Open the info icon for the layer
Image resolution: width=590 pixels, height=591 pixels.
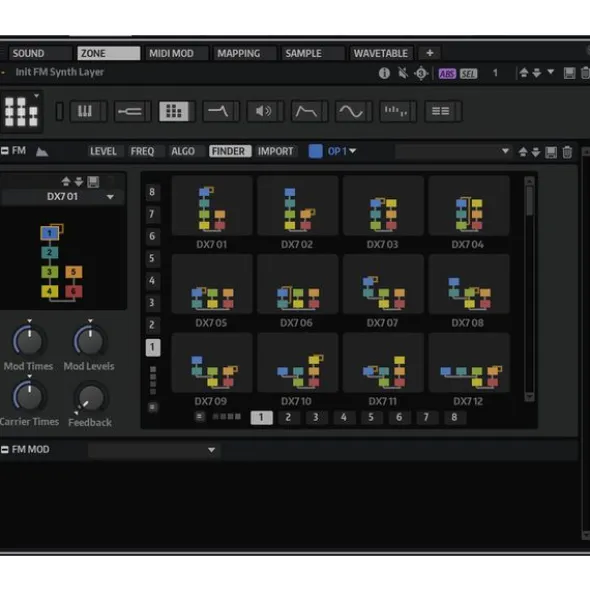(384, 73)
